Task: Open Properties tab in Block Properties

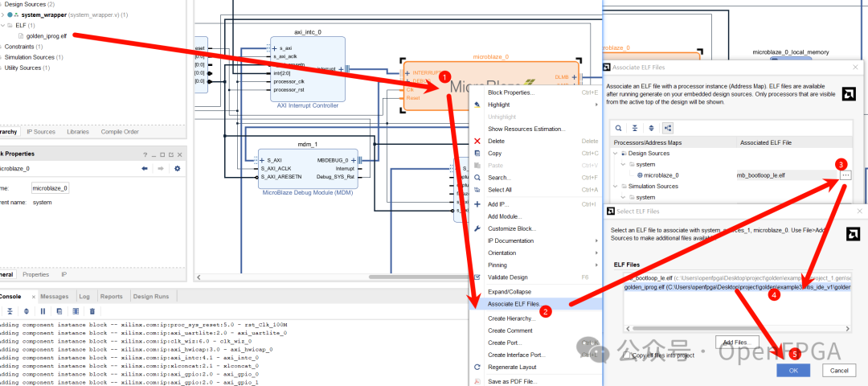Action: (x=35, y=274)
